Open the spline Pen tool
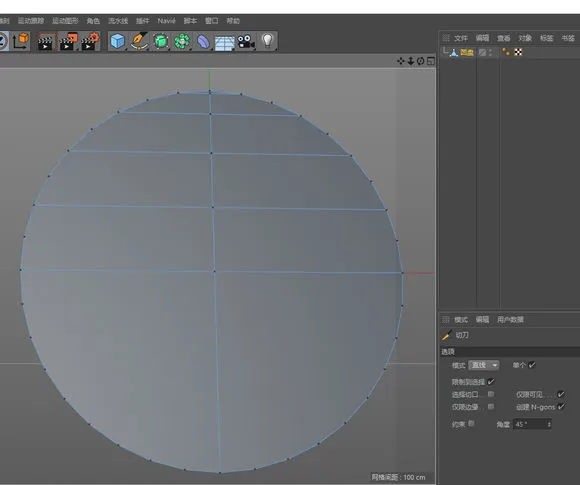The height and width of the screenshot is (485, 580). coord(139,41)
